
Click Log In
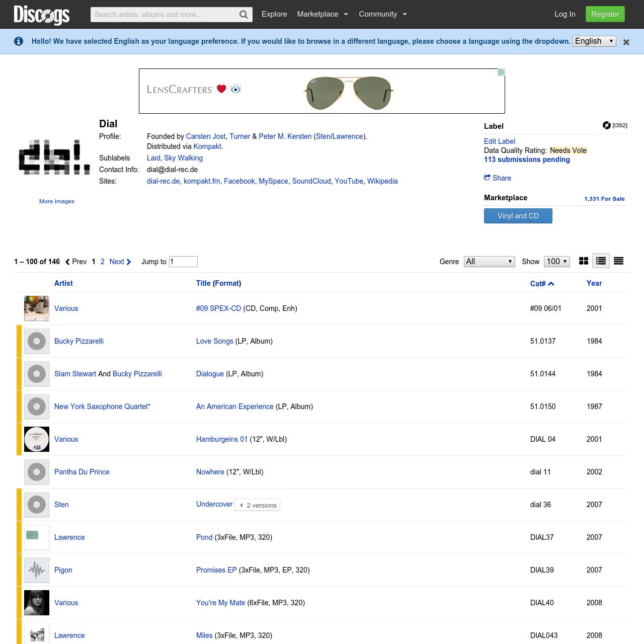pos(565,14)
